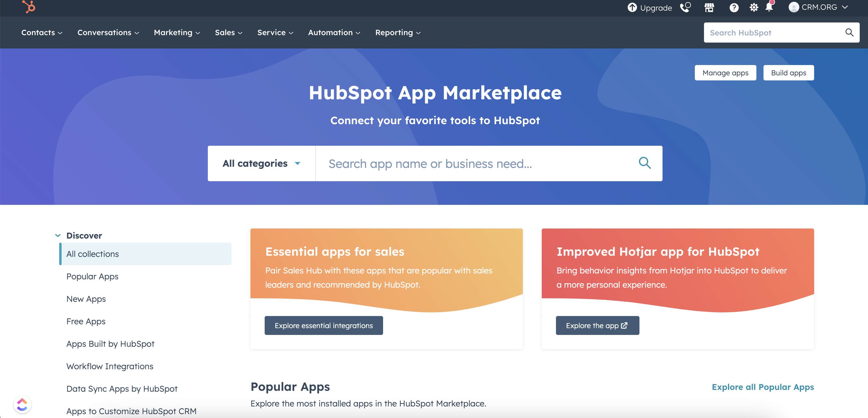Click the calling phone icon
This screenshot has height=418, width=868.
coord(686,7)
